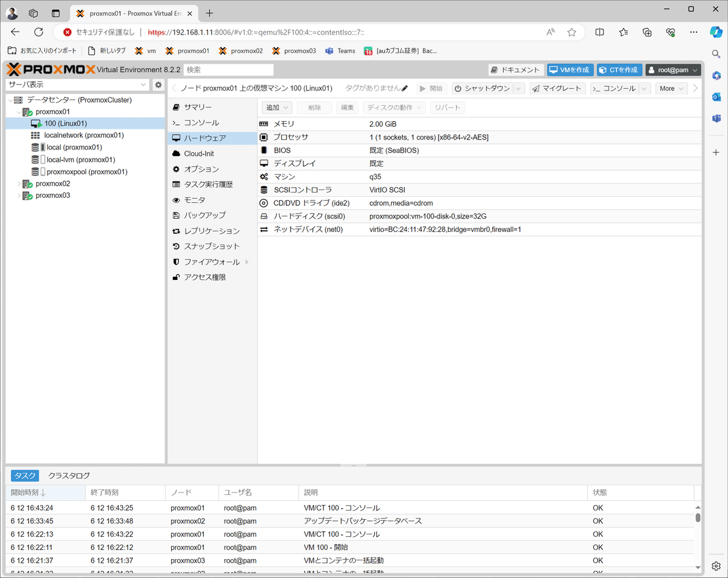Select the プロセッサ processor row

(x=479, y=137)
